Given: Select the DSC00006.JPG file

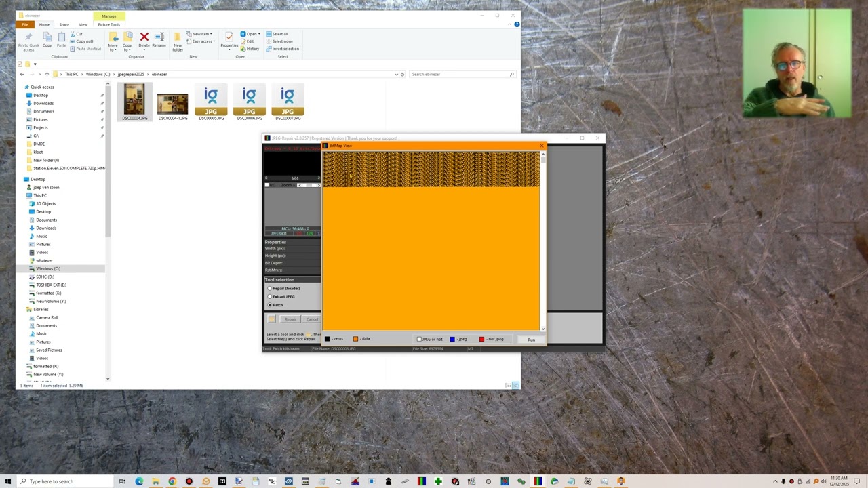Looking at the screenshot, I should 250,103.
